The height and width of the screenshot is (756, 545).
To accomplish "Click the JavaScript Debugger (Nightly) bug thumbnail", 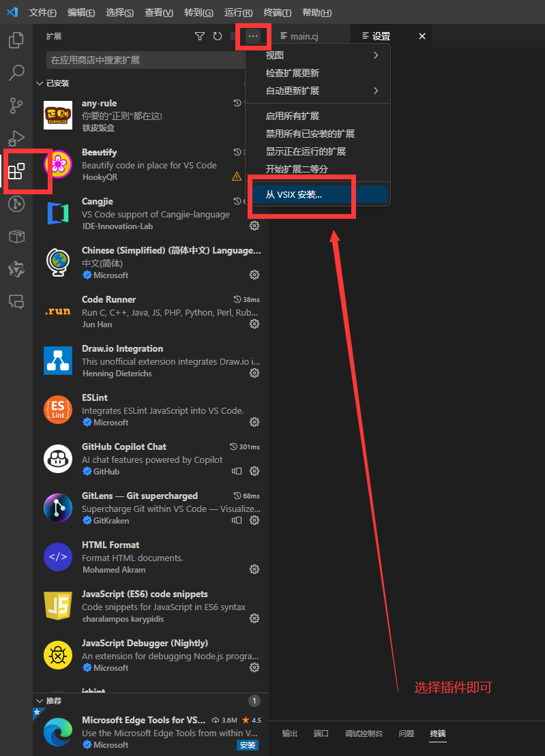I will (x=58, y=655).
